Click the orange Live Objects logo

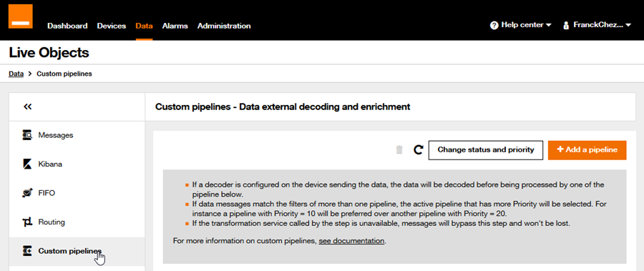click(21, 16)
